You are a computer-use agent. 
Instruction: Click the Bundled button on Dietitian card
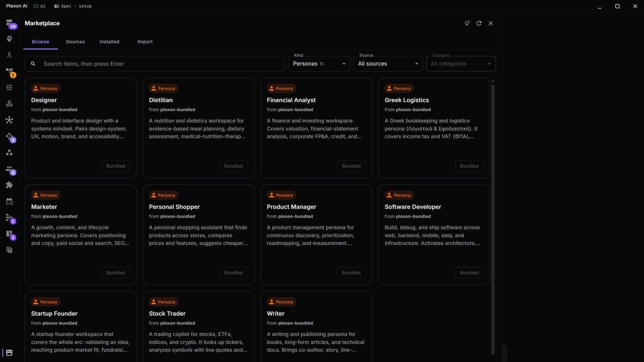pos(234,166)
